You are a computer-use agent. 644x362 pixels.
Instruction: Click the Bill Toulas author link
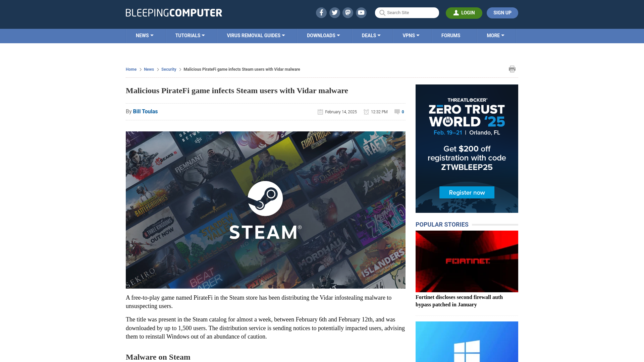145,111
